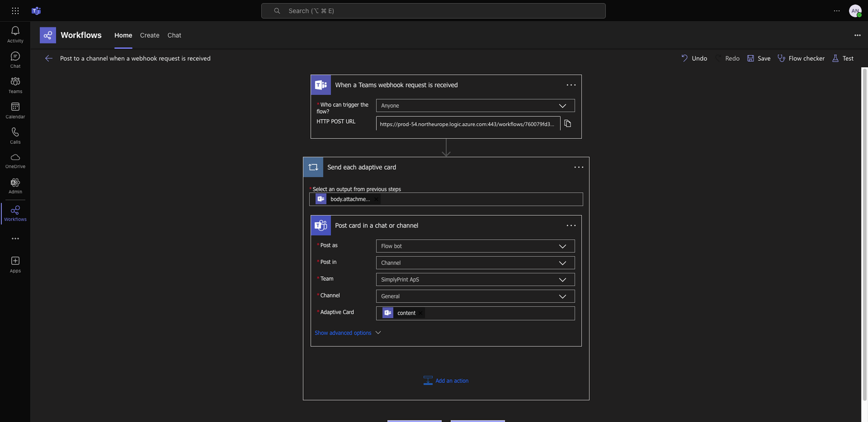Open Chat from the left sidebar
Viewport: 868px width, 422px height.
coord(15,60)
